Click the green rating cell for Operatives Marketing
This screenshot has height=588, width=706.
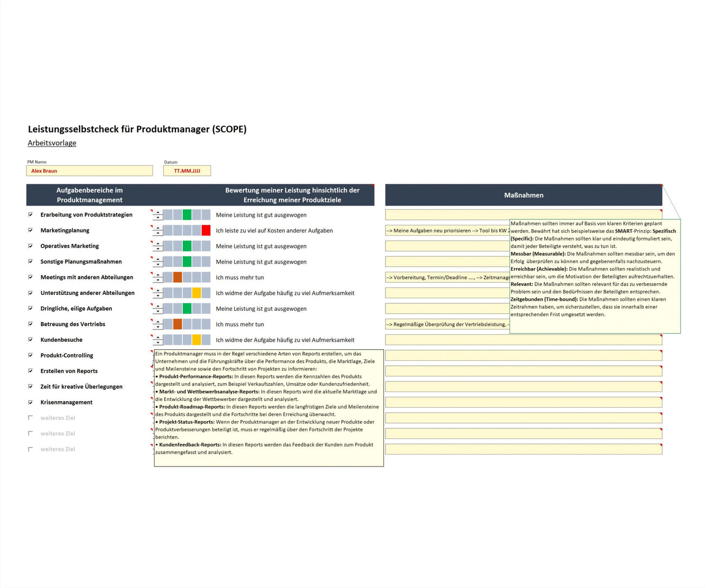187,246
